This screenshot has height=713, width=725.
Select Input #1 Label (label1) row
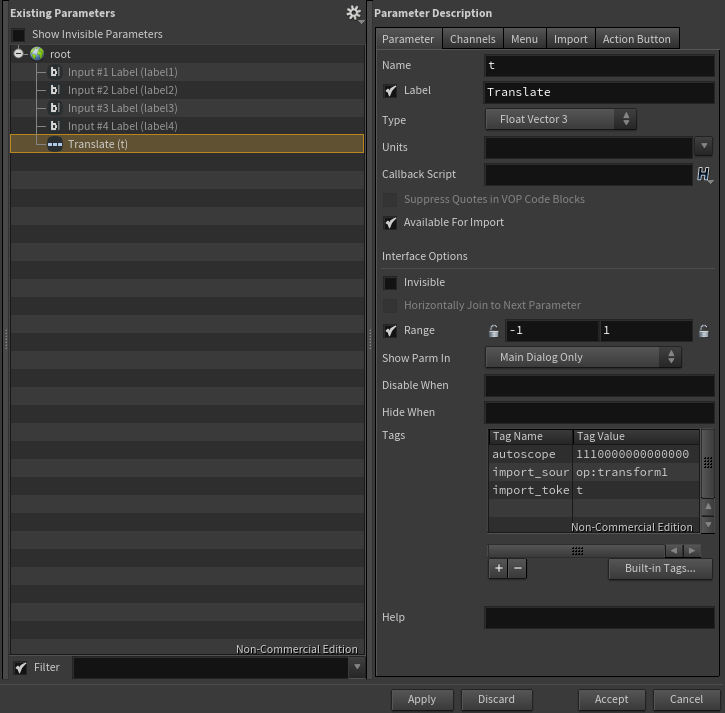[x=187, y=72]
